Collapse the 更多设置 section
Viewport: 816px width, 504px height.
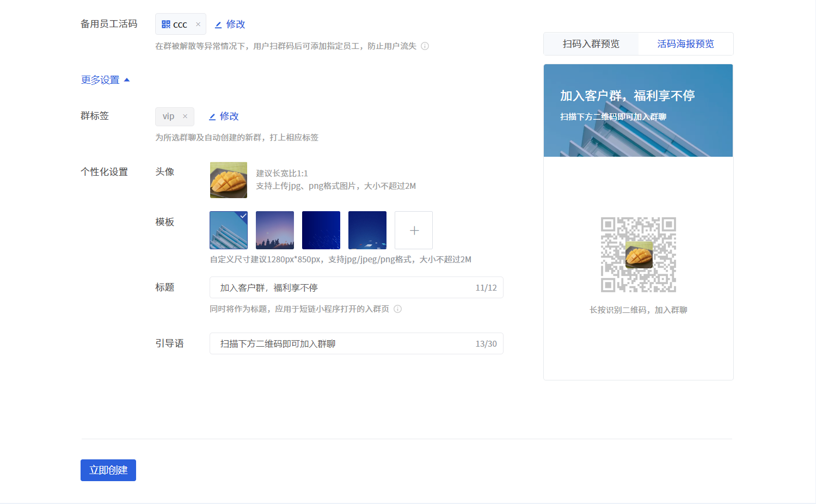coord(106,80)
